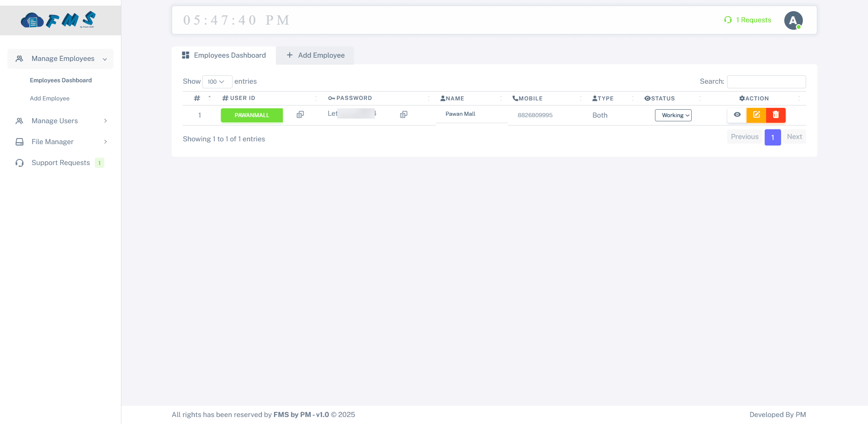Viewport: 868px width, 424px height.
Task: Click the Previous pagination button
Action: [744, 137]
